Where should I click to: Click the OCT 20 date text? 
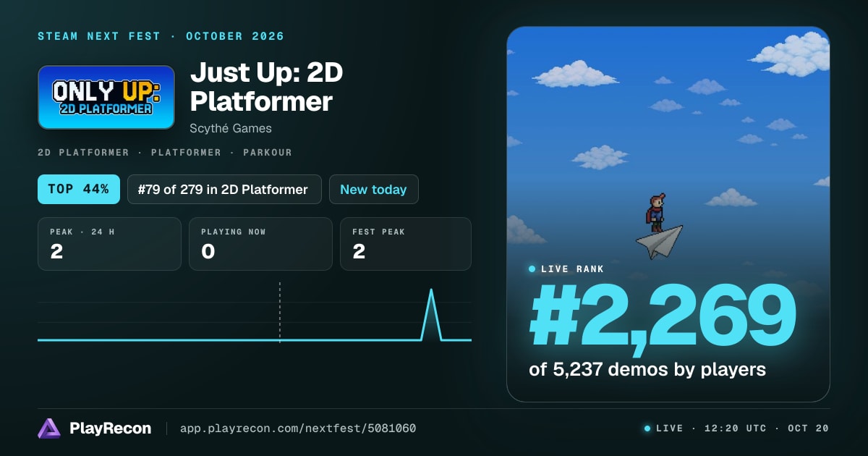click(809, 428)
